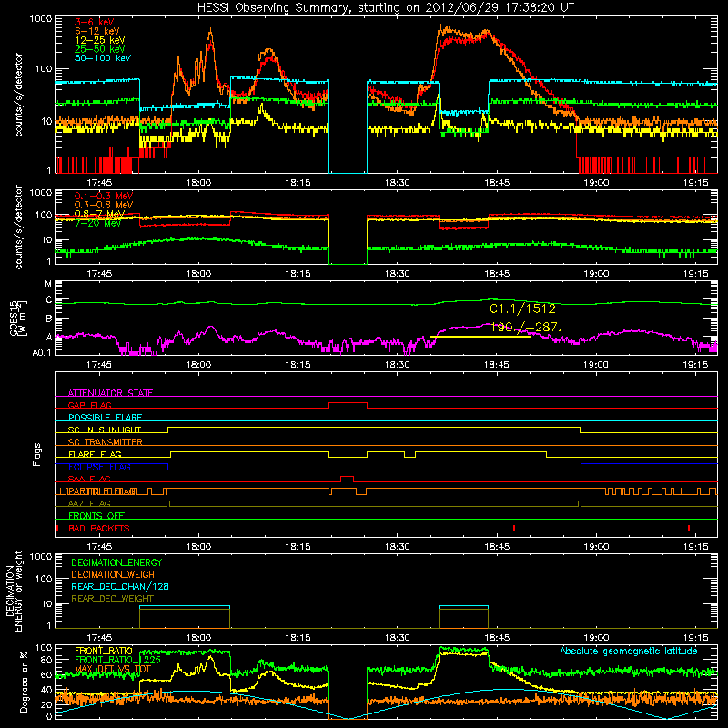
Task: Click the SC_IN_SUNLIGHT flag label
Action: click(x=105, y=430)
